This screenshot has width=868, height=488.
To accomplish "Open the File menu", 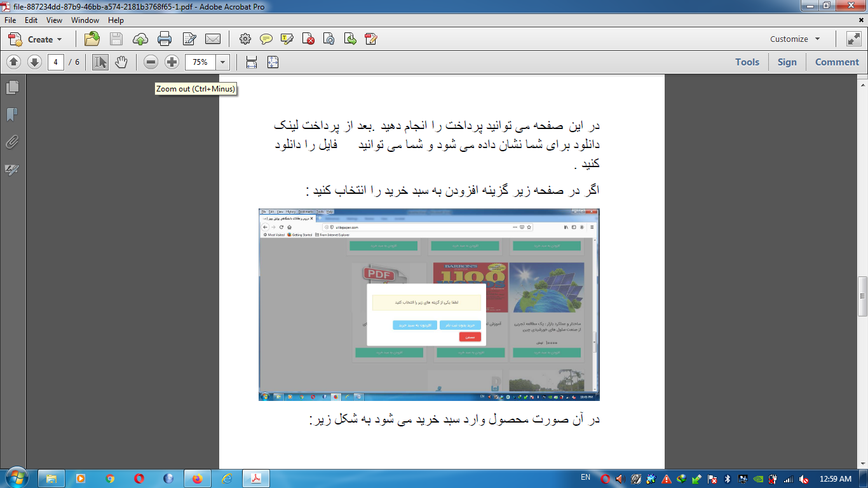I will 10,20.
